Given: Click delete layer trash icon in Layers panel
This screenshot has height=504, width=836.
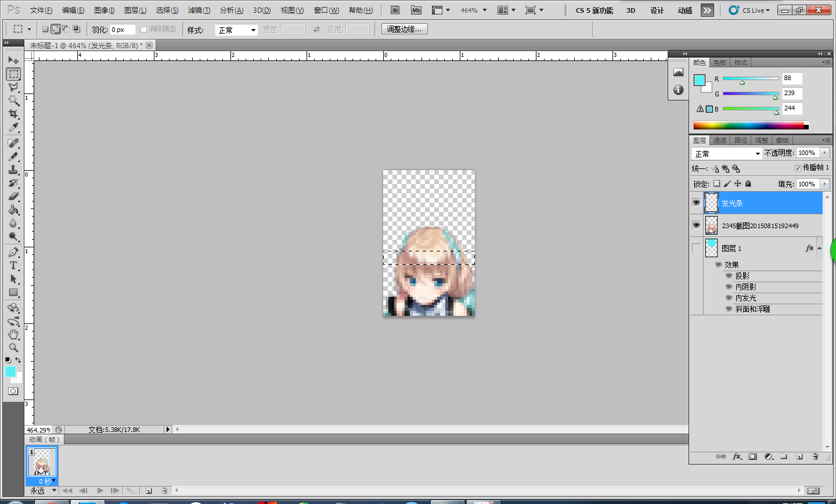Looking at the screenshot, I should 815,456.
